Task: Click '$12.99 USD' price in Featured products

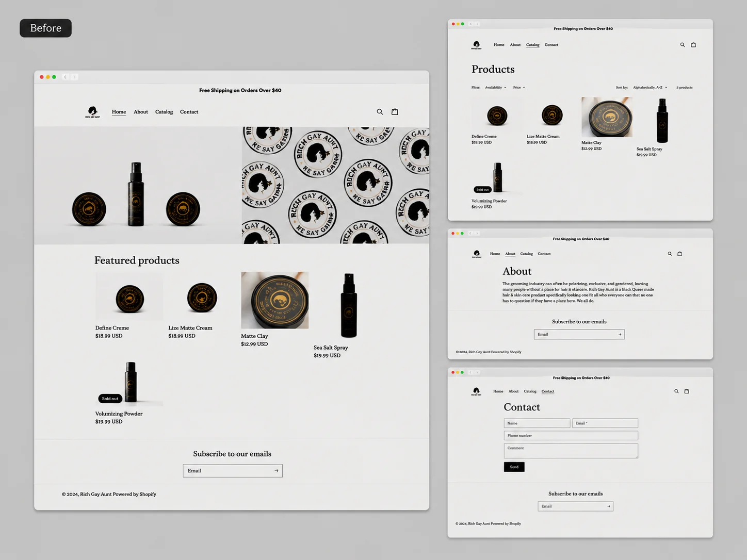Action: (x=254, y=344)
